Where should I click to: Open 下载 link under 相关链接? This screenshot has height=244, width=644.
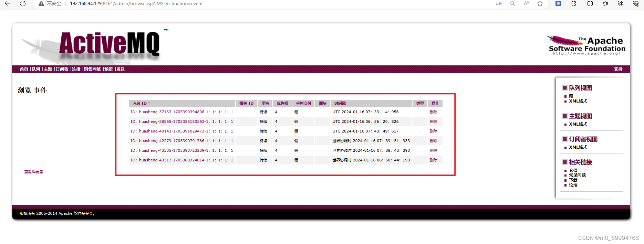coord(573,180)
